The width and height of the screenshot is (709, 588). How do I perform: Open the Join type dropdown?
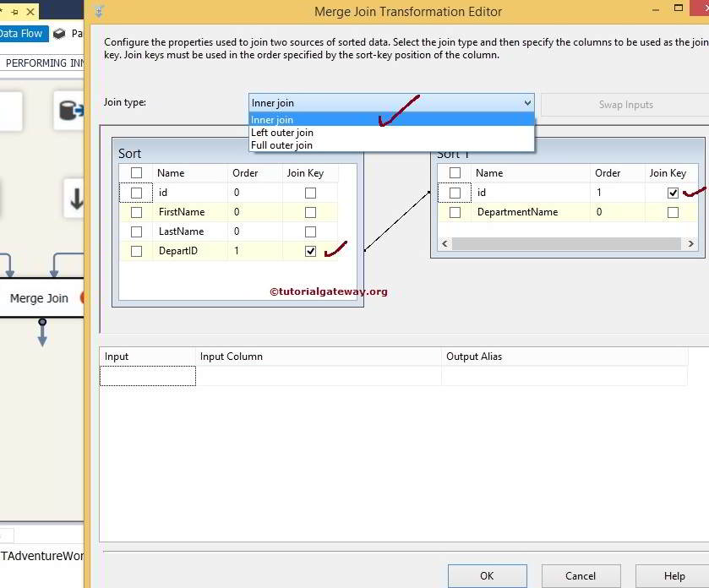(527, 102)
